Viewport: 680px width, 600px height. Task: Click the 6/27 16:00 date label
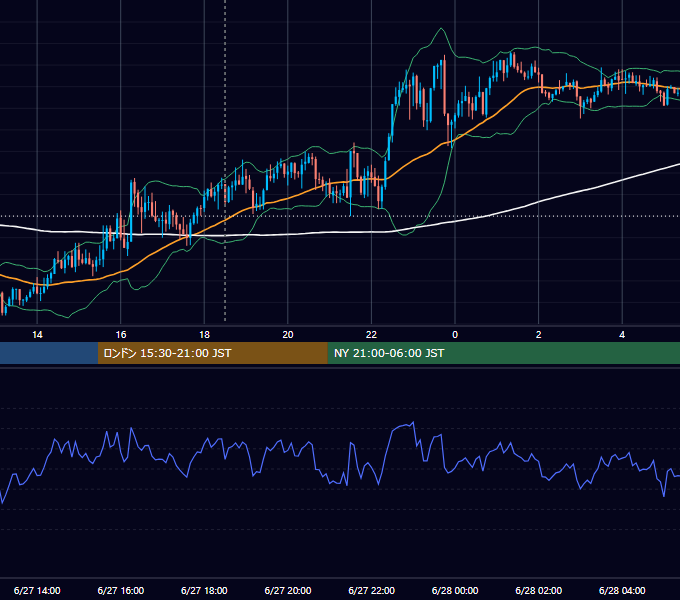121,590
